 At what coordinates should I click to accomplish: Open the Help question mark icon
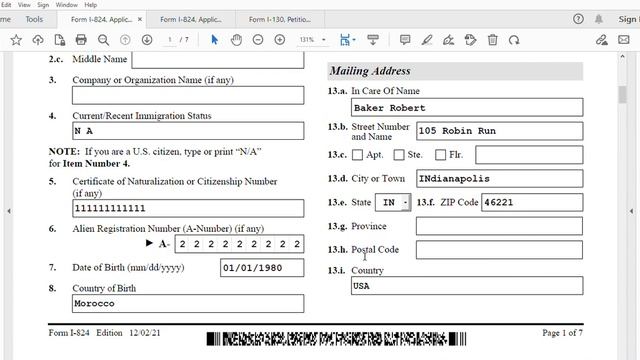pyautogui.click(x=578, y=19)
